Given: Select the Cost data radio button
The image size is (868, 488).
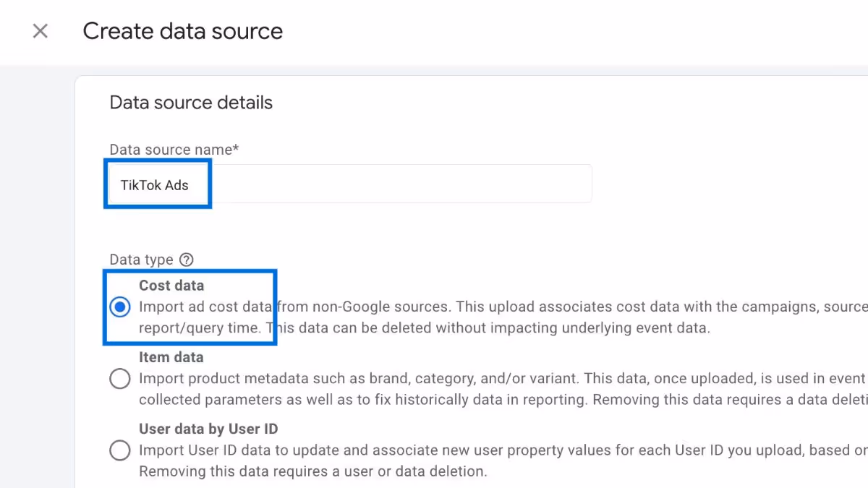Looking at the screenshot, I should [120, 307].
